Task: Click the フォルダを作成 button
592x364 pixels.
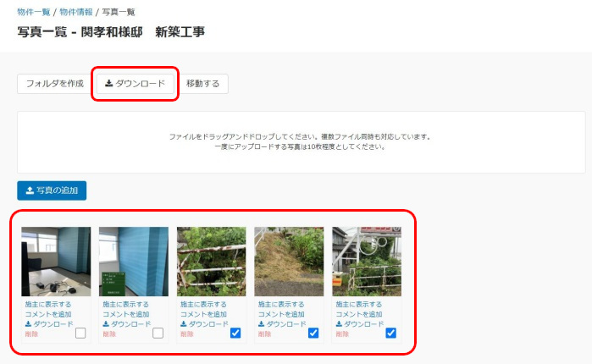Action: [55, 84]
